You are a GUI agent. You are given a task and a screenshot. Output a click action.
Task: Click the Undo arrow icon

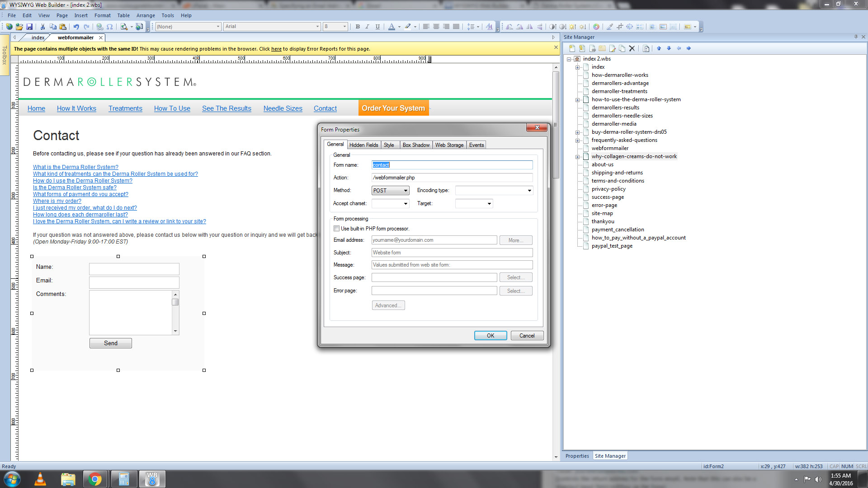click(x=76, y=27)
